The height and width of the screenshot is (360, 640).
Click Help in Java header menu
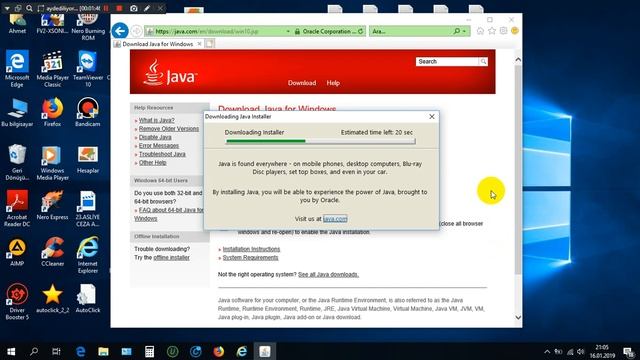coord(333,83)
